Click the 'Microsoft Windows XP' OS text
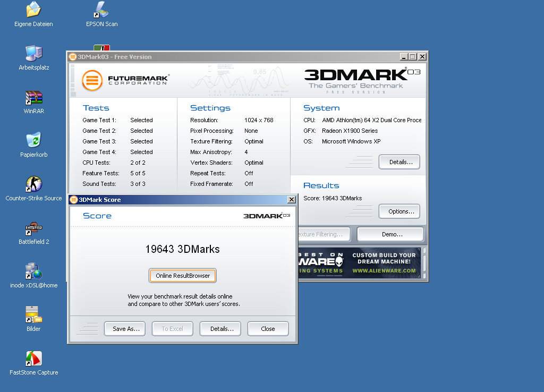544x392 pixels. coord(351,141)
